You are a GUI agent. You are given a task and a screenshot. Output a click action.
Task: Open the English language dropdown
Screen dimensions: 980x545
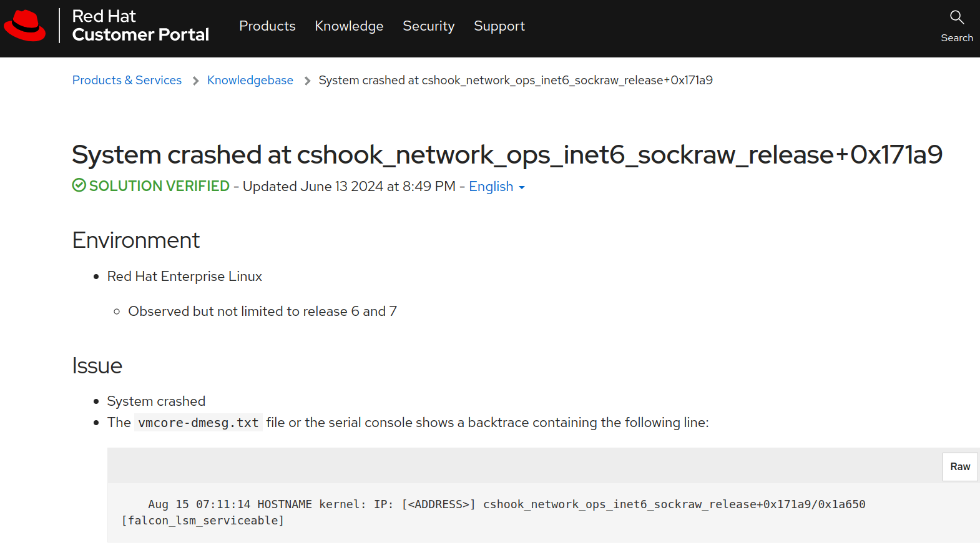coord(491,187)
